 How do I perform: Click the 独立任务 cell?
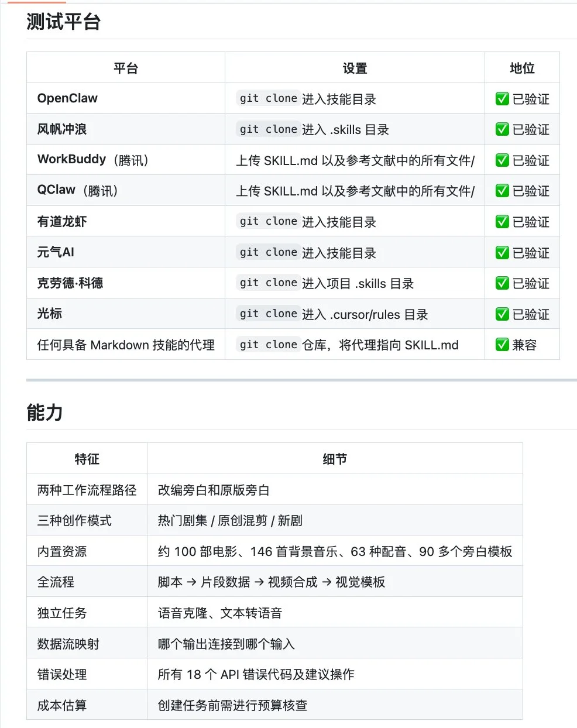click(x=87, y=612)
